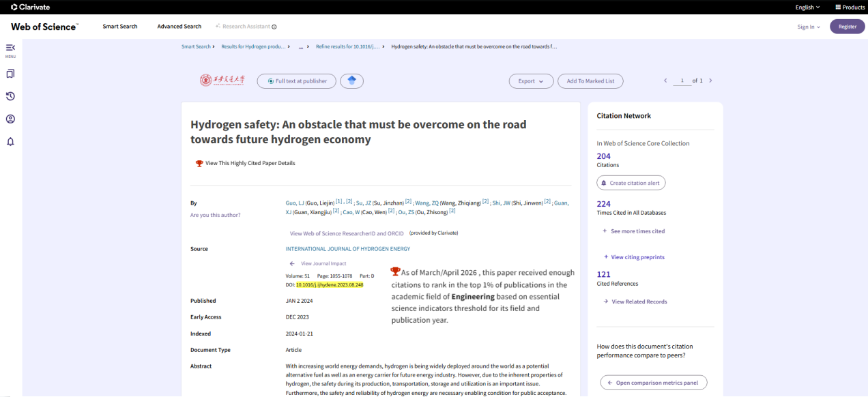Click View Related Records link
The width and height of the screenshot is (868, 397).
point(635,302)
